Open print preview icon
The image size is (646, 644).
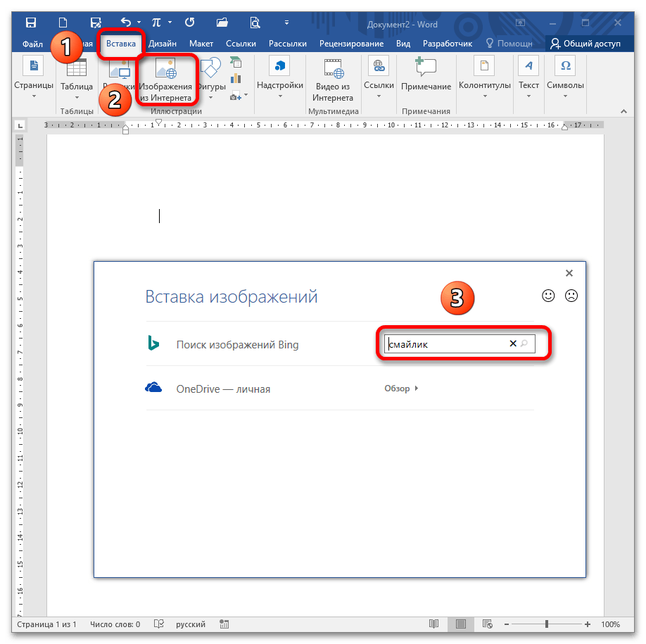click(255, 23)
